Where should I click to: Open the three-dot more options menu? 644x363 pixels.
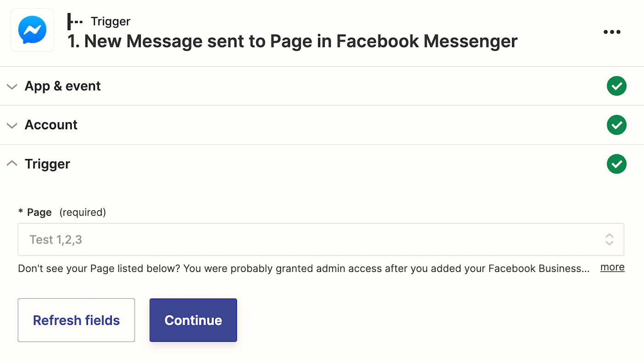pyautogui.click(x=612, y=32)
